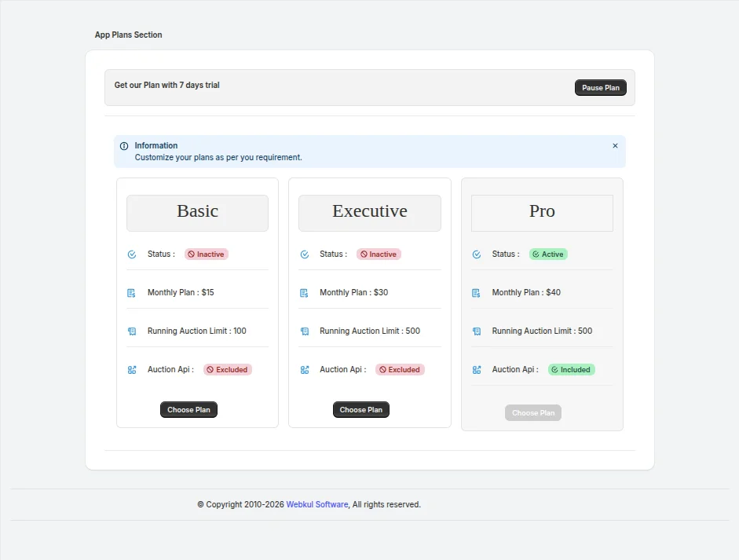Select Executive's 'Running Auction Limit : 500'

point(369,331)
